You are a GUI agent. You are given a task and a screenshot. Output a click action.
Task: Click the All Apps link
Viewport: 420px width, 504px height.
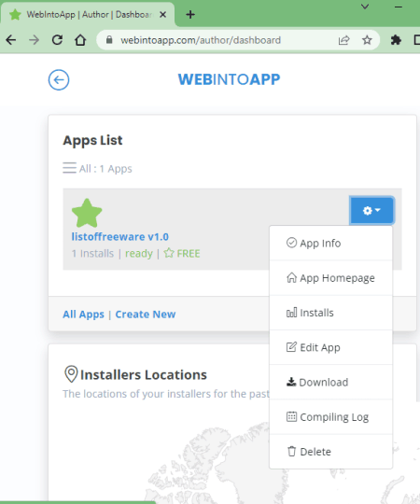pos(84,314)
